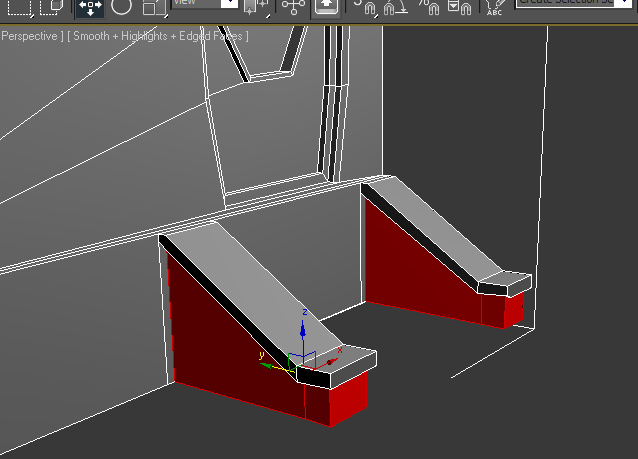The height and width of the screenshot is (459, 638).
Task: Click the Rectangular Selection Region icon
Action: click(x=20, y=7)
